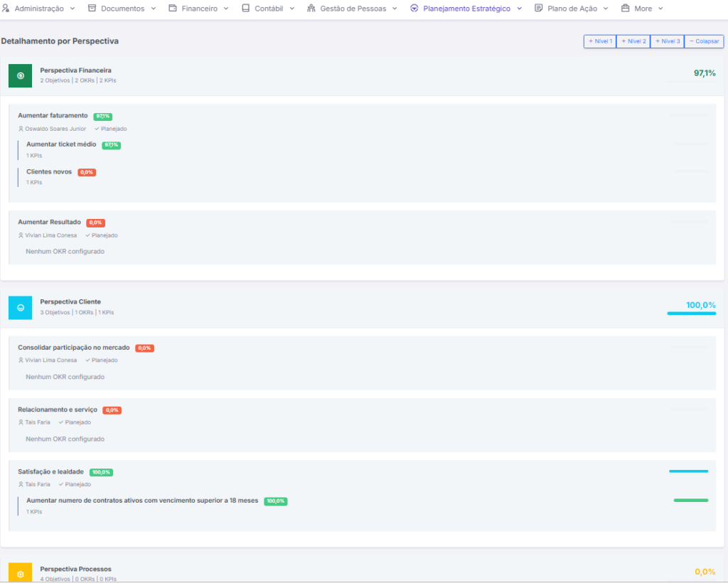Image resolution: width=728 pixels, height=583 pixels.
Task: Click the Gestão de Pessoas people icon
Action: [x=311, y=9]
